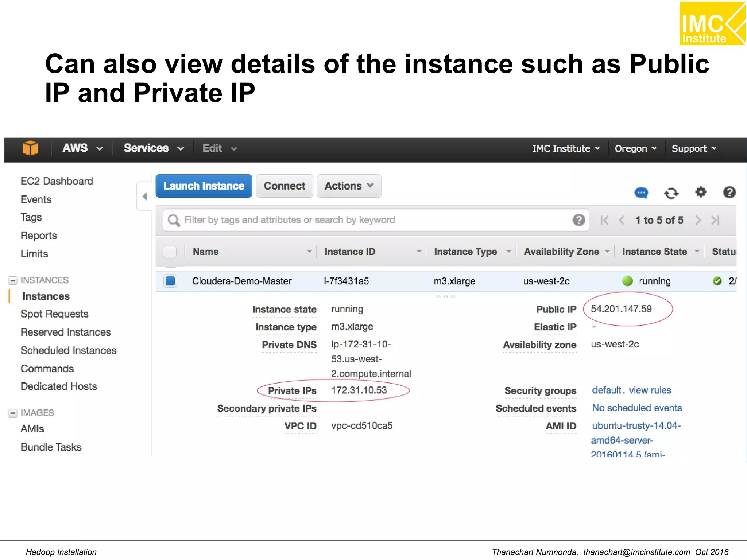Open Reports in sidebar
Image resolution: width=747 pixels, height=560 pixels.
coord(39,236)
